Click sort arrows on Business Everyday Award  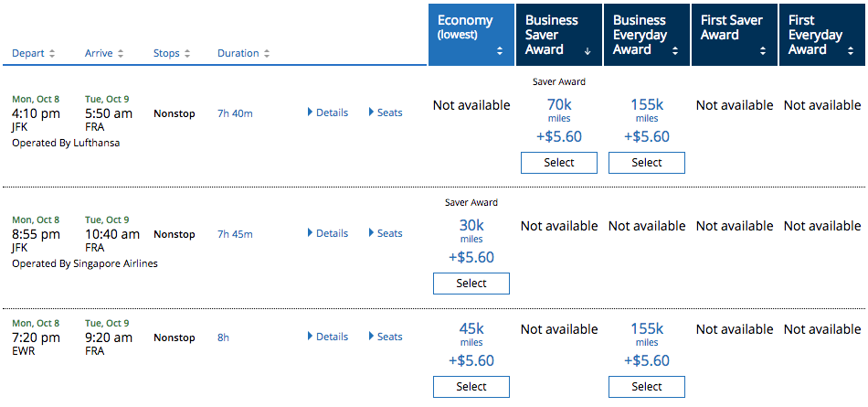[x=674, y=51]
